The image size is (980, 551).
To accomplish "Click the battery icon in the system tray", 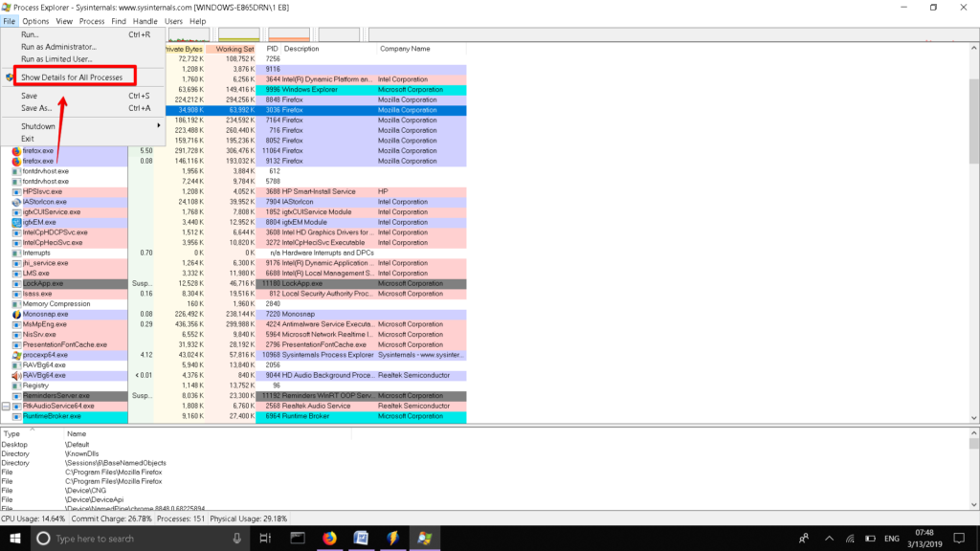I will [x=870, y=539].
